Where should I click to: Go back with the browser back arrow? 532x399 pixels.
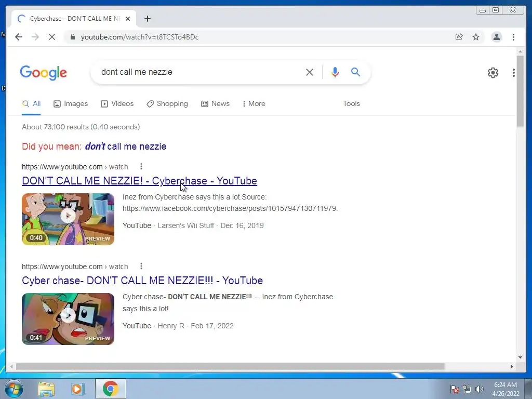19,37
